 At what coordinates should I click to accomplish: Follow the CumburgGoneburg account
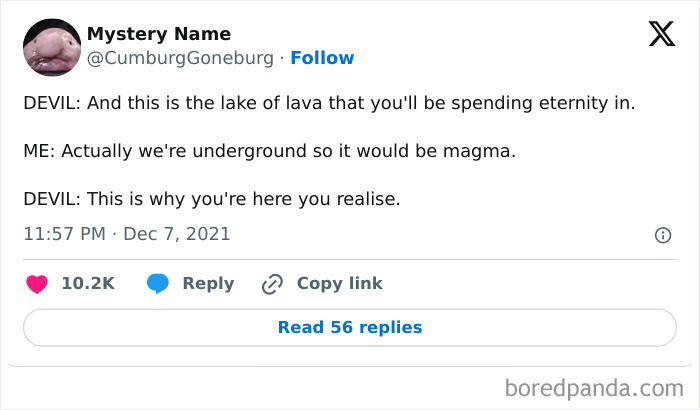pyautogui.click(x=322, y=58)
